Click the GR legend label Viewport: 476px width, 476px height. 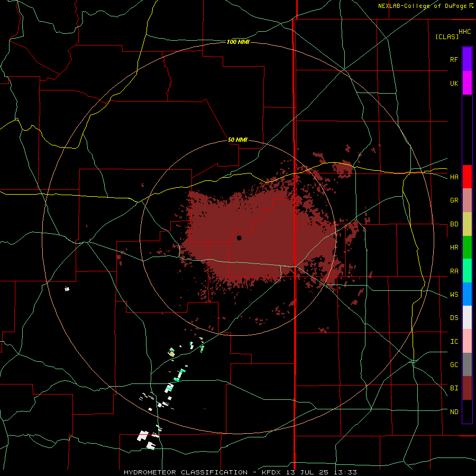coord(454,200)
